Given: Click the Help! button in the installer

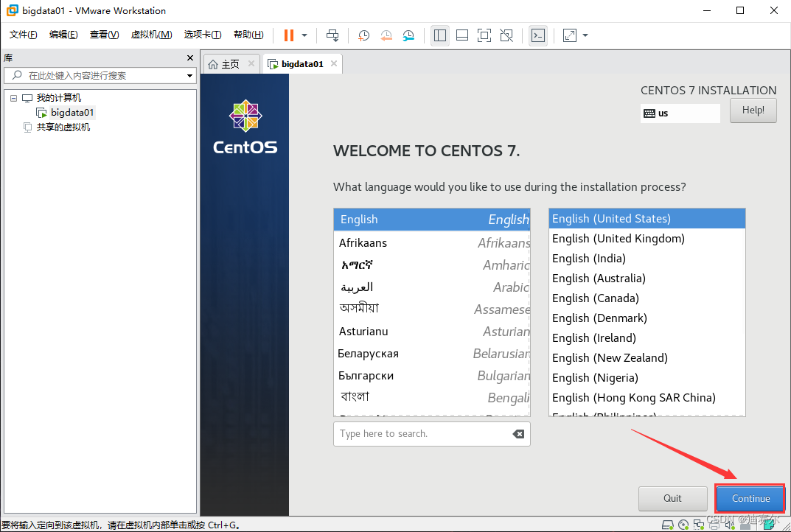Looking at the screenshot, I should click(753, 111).
